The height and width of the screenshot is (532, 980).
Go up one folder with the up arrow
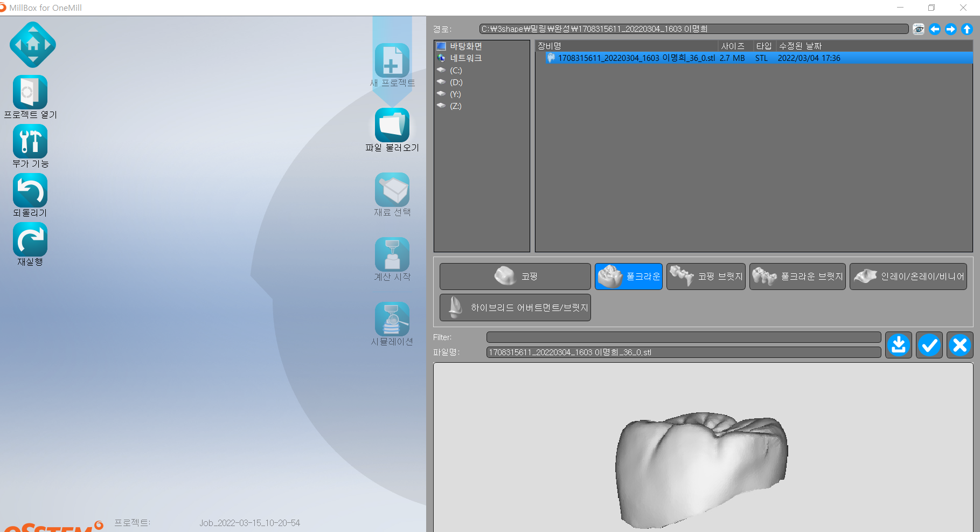[x=967, y=29]
